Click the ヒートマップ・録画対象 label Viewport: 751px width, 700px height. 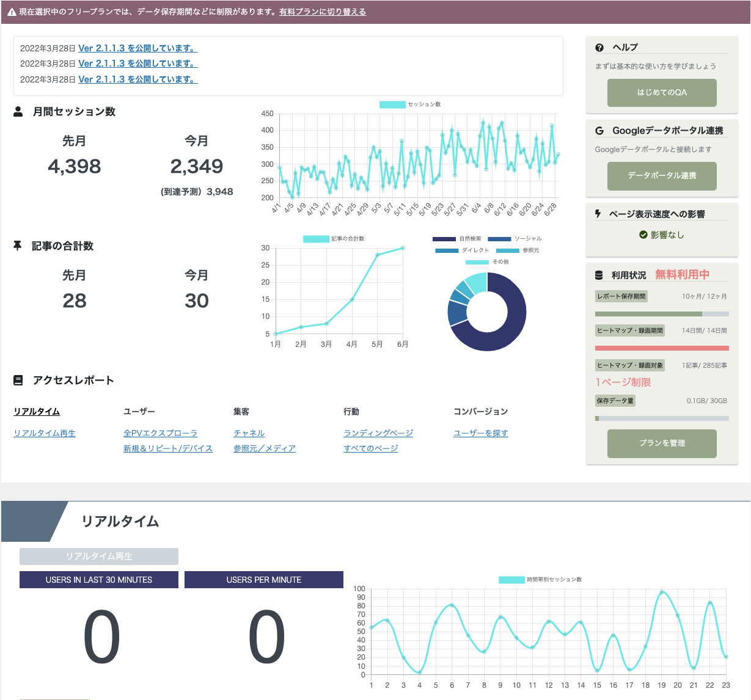(x=630, y=365)
